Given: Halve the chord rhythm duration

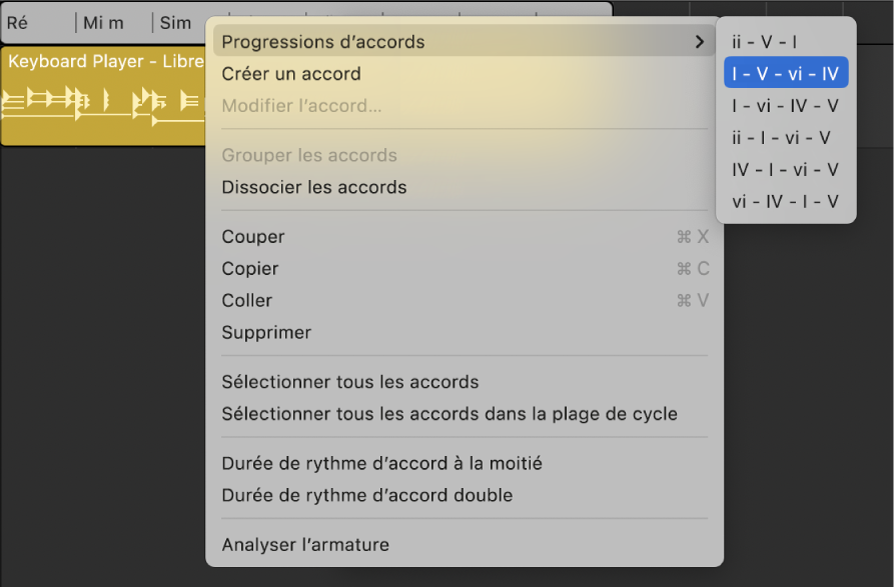Looking at the screenshot, I should [x=382, y=464].
